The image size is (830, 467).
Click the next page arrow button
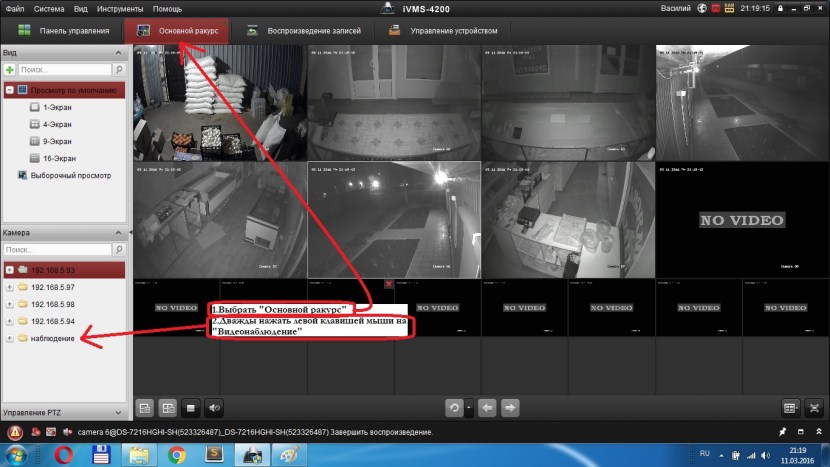click(x=510, y=408)
